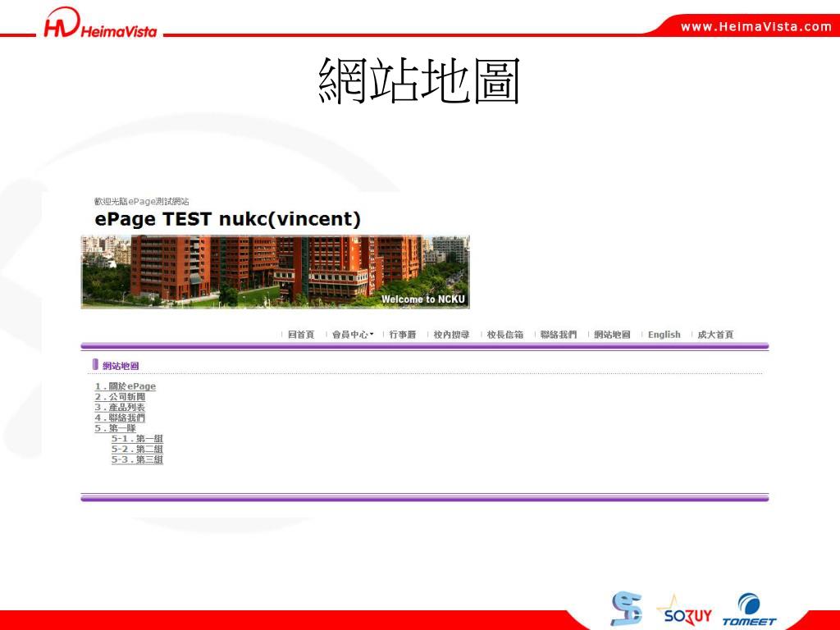Click the large 網站地圖 slide title

[x=419, y=80]
